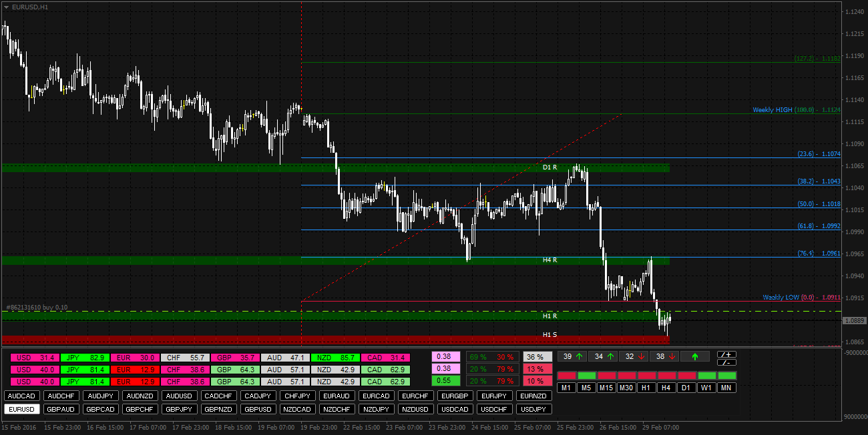Click the Weekly LOW (0.0) label
This screenshot has width=868, height=435.
pos(802,298)
